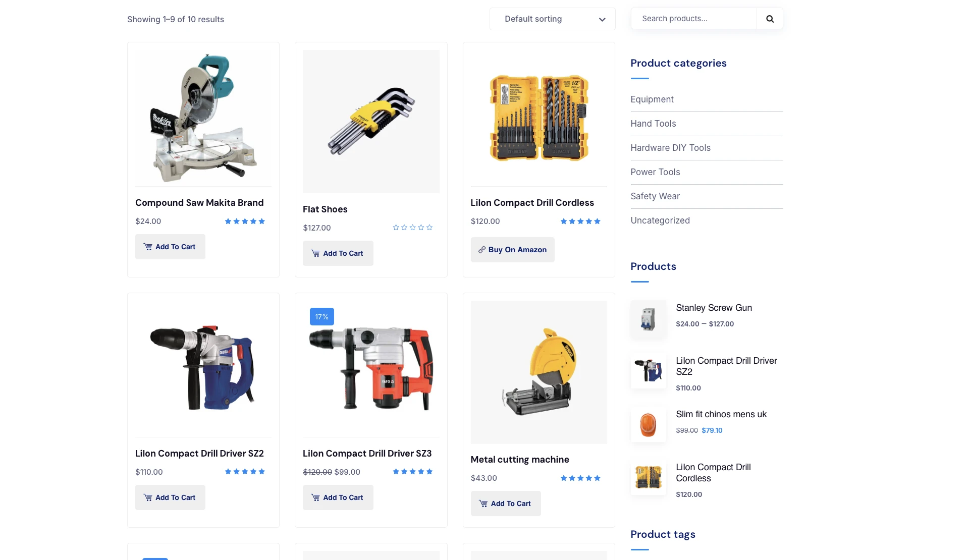Click the link icon on Buy On Amazon
The width and height of the screenshot is (969, 560).
[482, 250]
